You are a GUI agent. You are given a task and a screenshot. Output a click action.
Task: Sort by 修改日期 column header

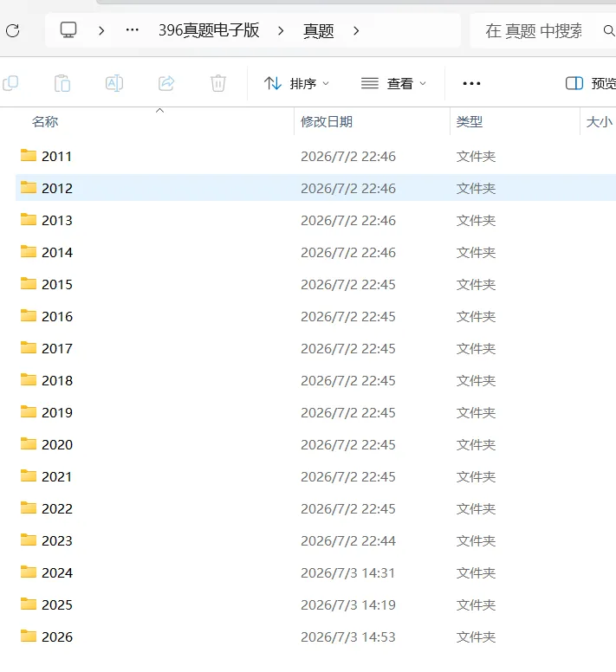coord(327,122)
